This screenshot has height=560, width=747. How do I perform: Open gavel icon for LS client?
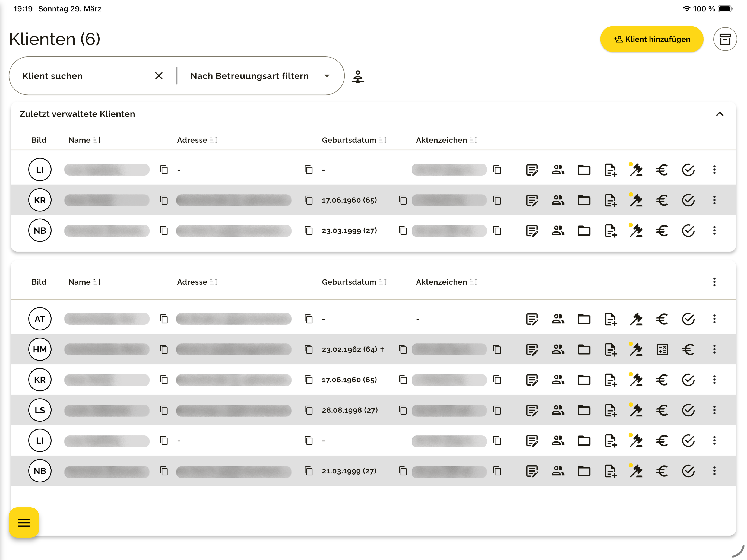636,410
